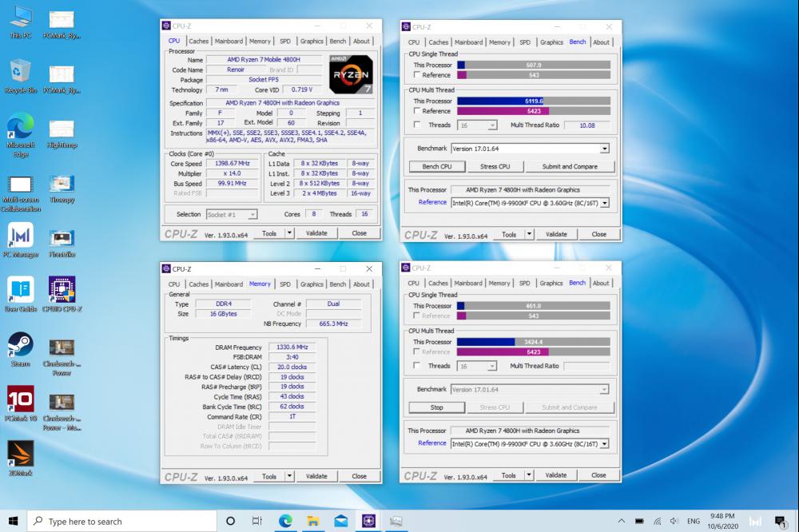Stop the running benchmark
799x532 pixels.
click(437, 407)
